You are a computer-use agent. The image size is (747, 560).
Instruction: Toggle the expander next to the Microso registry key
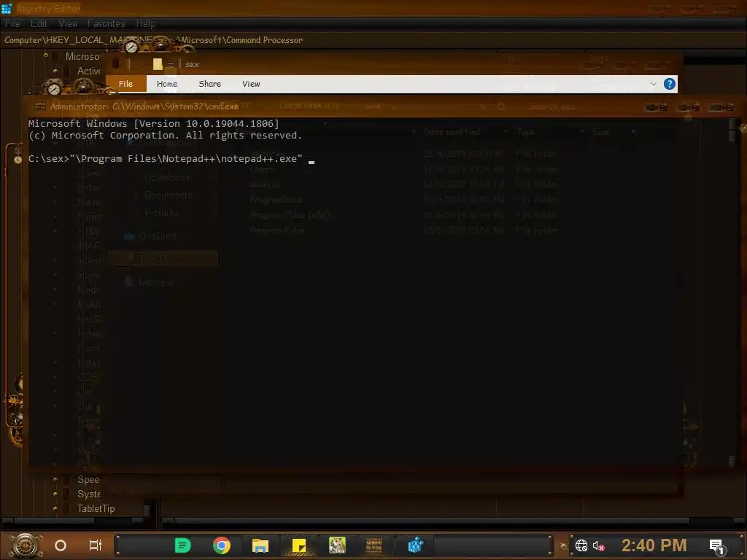[46, 55]
